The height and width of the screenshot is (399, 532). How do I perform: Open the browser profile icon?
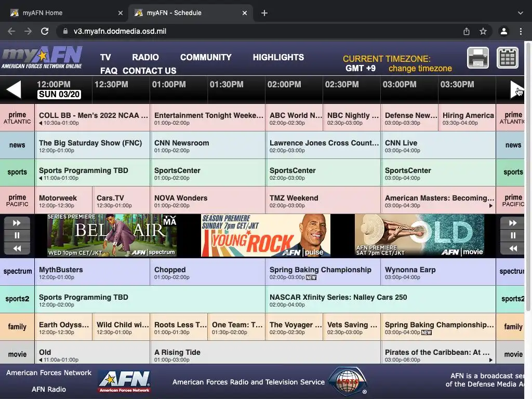pos(504,31)
